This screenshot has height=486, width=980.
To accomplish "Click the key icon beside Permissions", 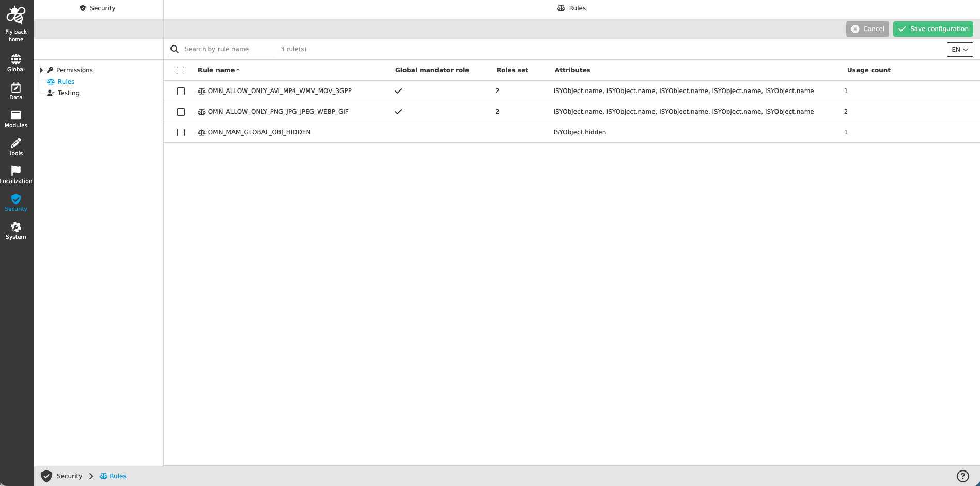I will [50, 70].
